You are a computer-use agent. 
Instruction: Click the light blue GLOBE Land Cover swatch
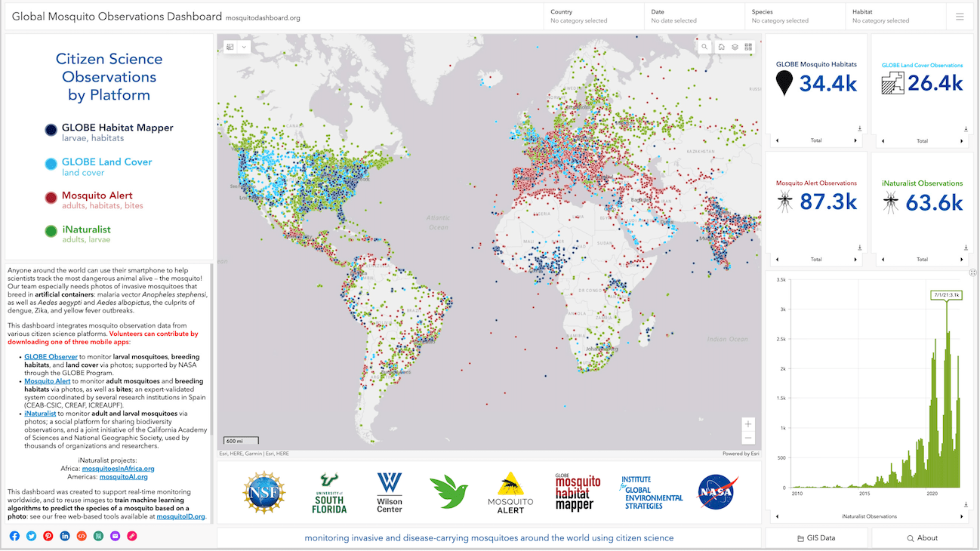pos(51,164)
